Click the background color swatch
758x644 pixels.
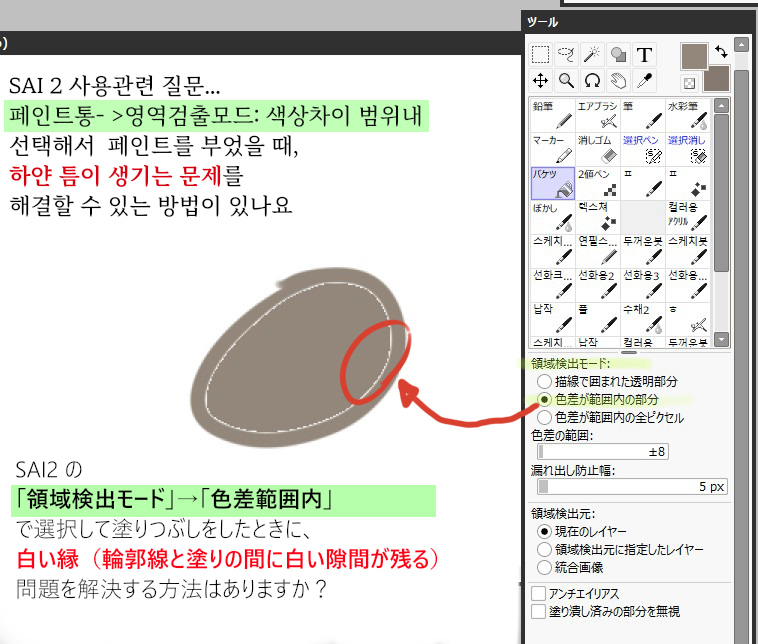coord(718,79)
